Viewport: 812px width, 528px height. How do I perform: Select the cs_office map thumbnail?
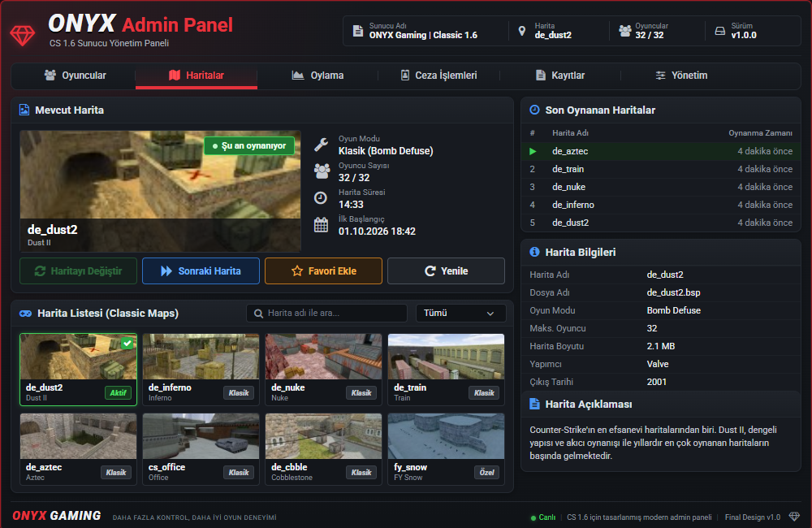point(201,436)
